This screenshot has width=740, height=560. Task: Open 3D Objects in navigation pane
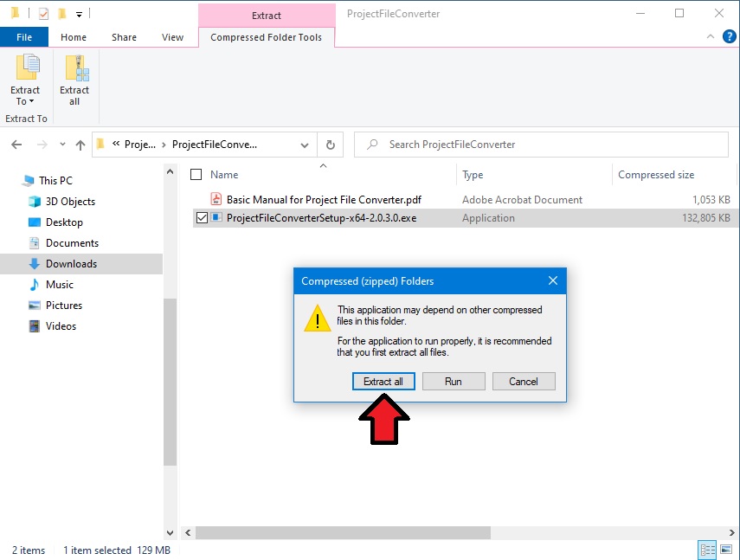pyautogui.click(x=70, y=201)
